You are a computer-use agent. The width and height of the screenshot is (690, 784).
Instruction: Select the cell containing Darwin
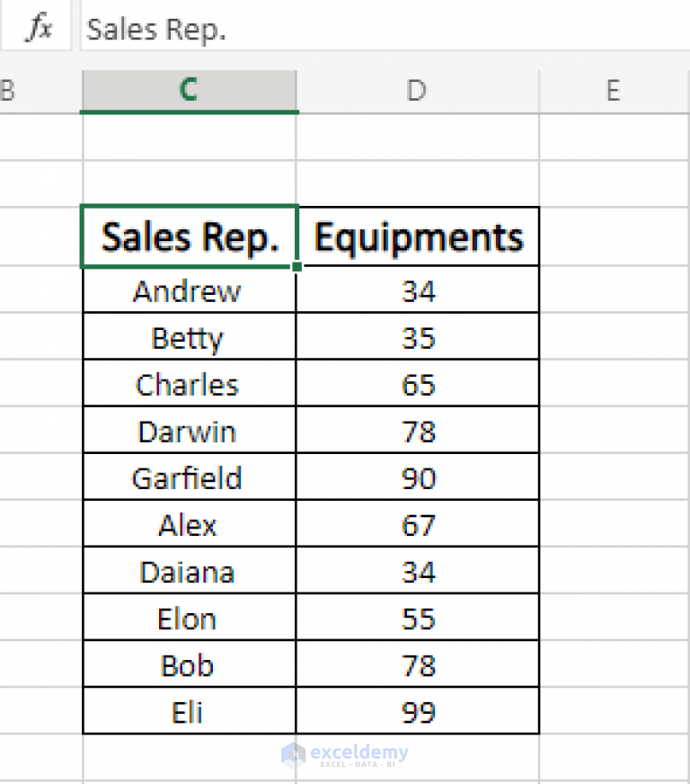click(188, 431)
